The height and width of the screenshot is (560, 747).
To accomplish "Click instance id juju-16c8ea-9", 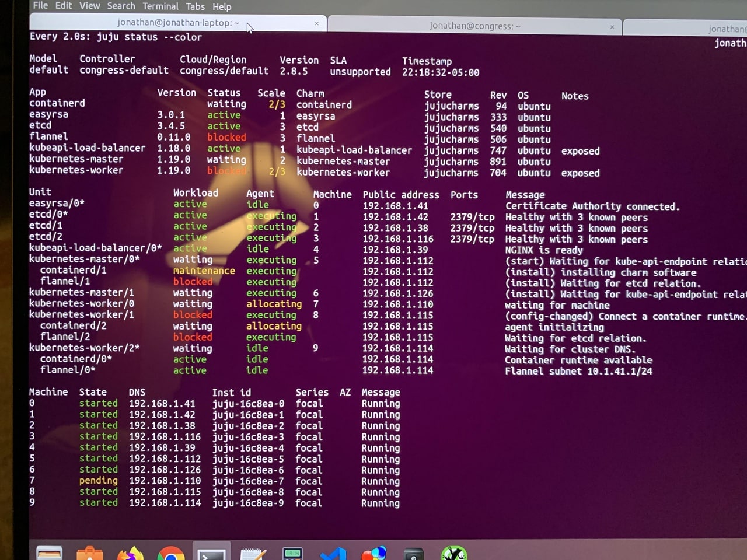I will (248, 503).
